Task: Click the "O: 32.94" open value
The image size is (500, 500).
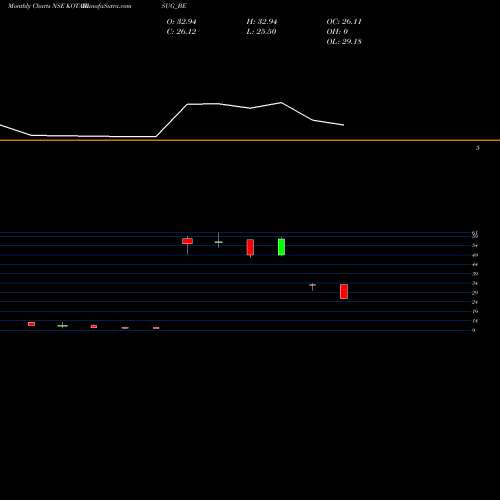Action: click(181, 22)
